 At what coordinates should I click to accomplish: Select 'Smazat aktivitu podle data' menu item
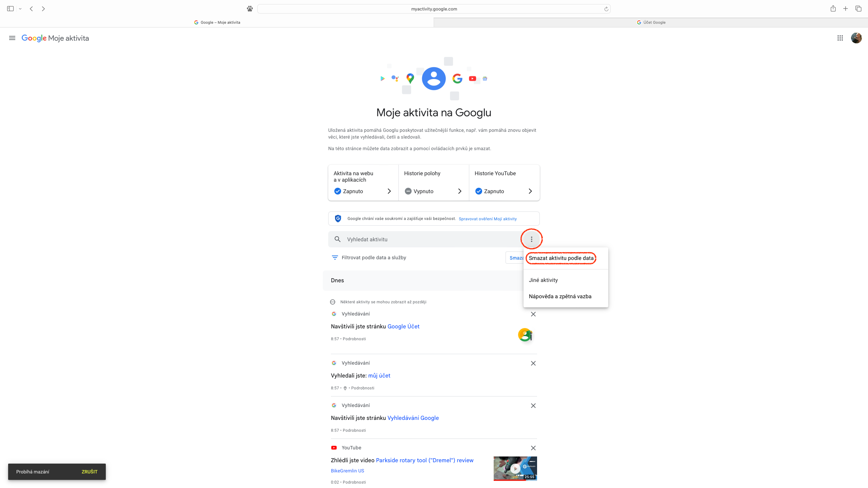click(561, 258)
